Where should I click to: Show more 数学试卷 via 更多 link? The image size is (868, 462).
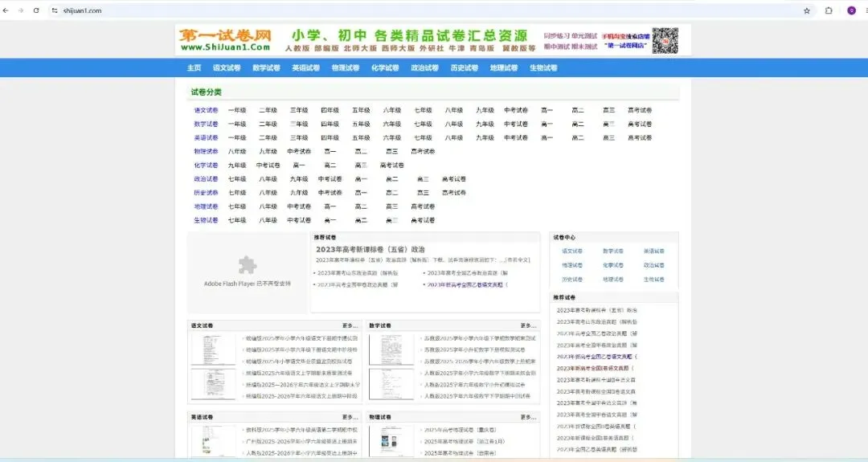click(x=528, y=325)
